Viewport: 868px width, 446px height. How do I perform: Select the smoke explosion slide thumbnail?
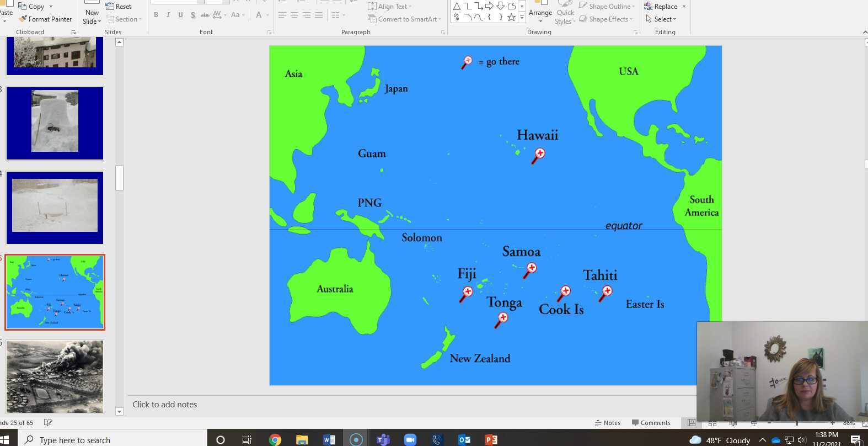click(x=55, y=376)
